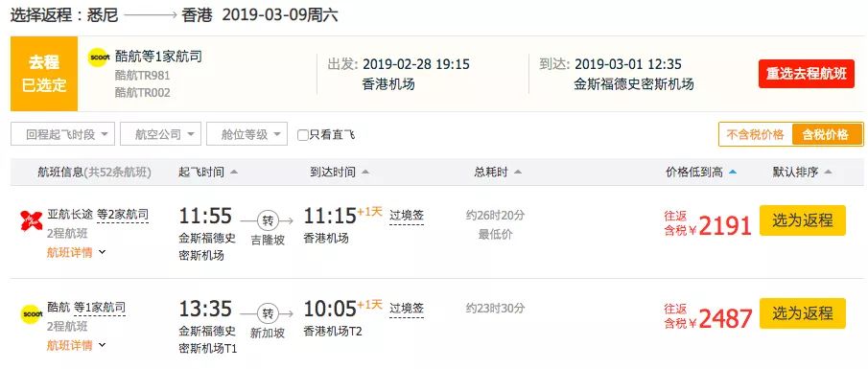Select 默认排序 sorting
This screenshot has height=369, width=868.
802,173
